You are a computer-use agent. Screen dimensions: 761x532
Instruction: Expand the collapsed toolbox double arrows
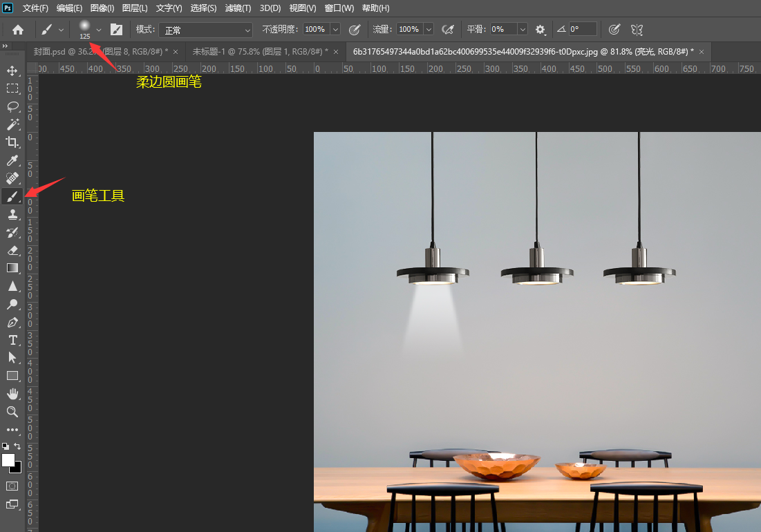[5, 46]
